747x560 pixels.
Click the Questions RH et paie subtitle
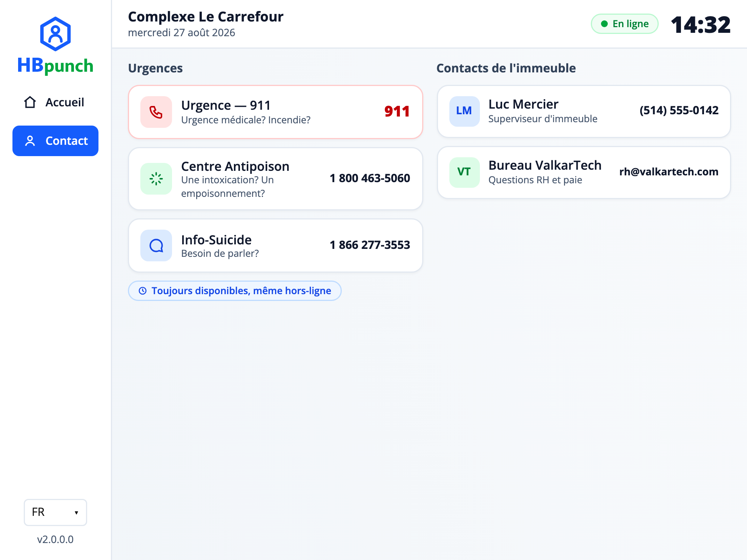tap(535, 180)
